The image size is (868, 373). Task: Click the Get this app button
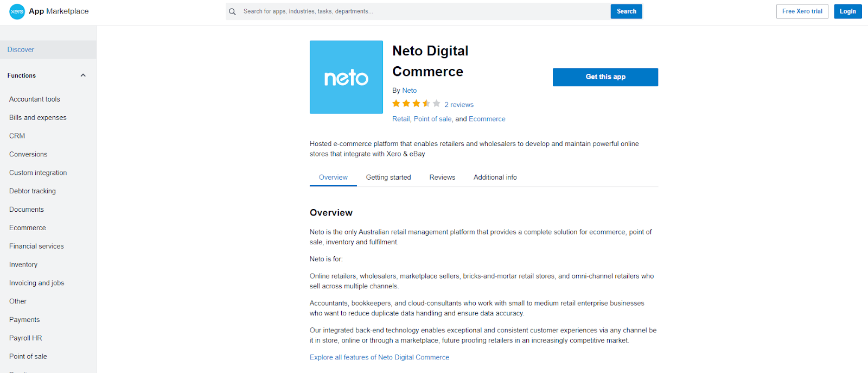pyautogui.click(x=605, y=77)
